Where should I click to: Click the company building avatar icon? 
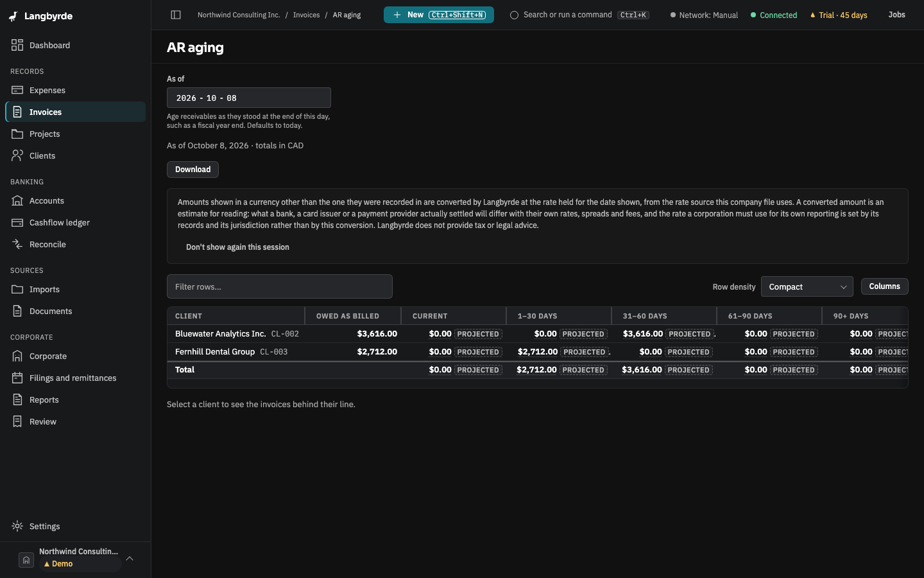[26, 560]
